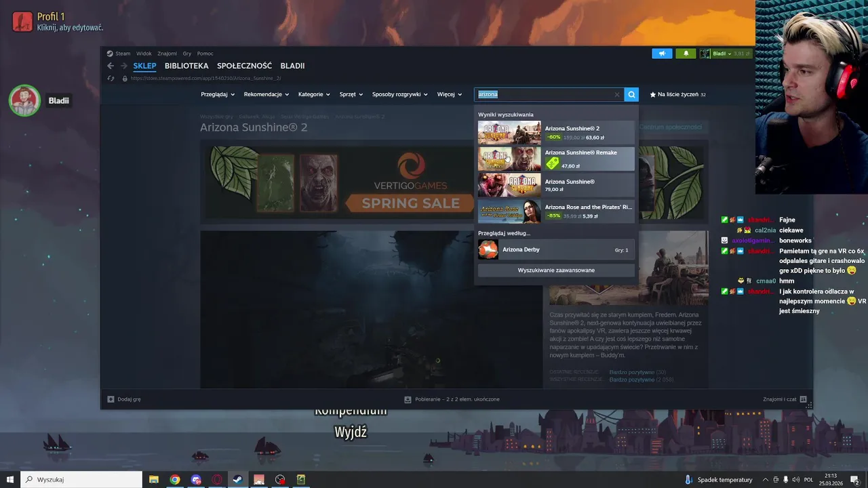Click the Steam icon in the taskbar
The width and height of the screenshot is (868, 488).
[x=238, y=479]
